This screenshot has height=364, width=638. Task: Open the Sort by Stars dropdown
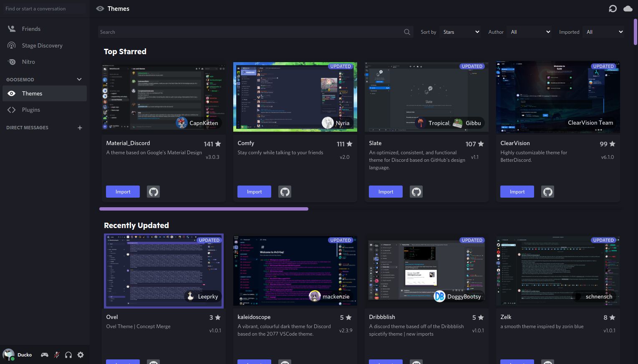pyautogui.click(x=460, y=32)
